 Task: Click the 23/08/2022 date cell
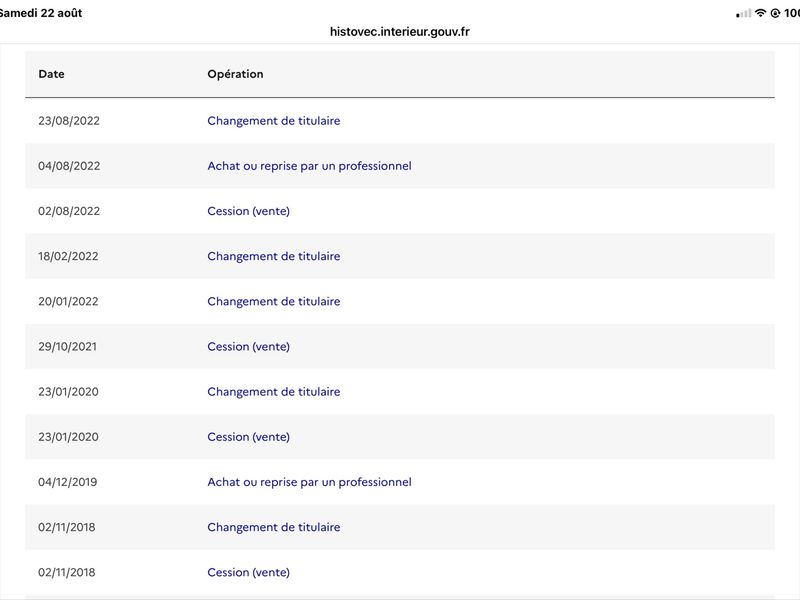point(69,121)
